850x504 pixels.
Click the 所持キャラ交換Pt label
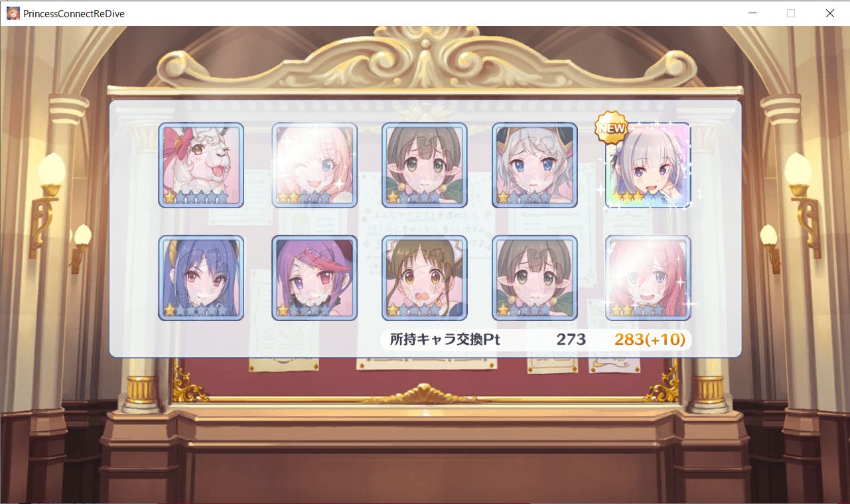point(445,340)
